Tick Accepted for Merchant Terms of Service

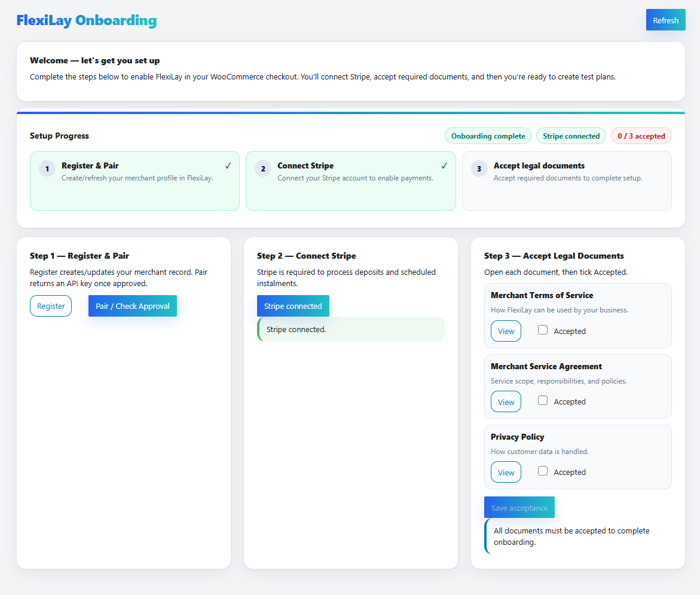[543, 330]
